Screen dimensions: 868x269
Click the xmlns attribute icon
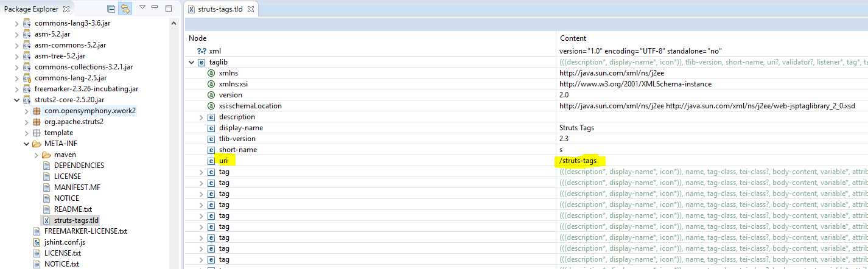pos(211,73)
